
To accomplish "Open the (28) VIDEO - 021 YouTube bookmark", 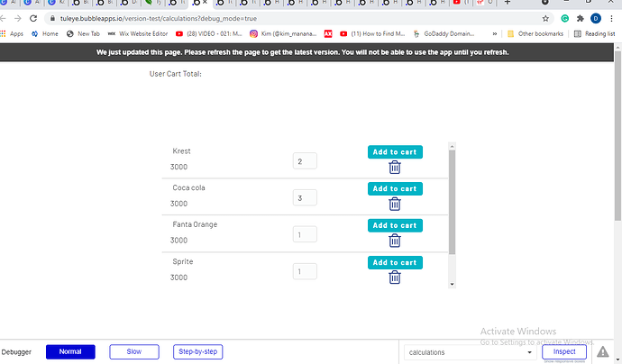I will tap(209, 33).
